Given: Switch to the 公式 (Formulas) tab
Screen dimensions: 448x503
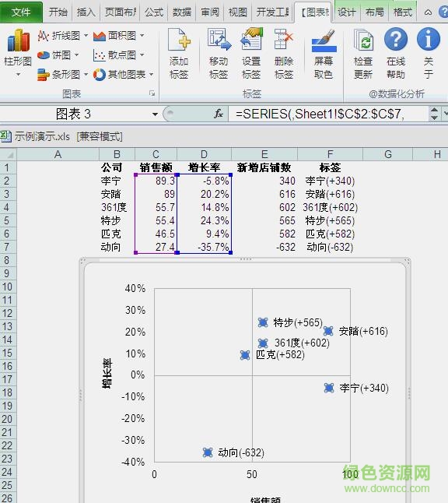Looking at the screenshot, I should coord(154,12).
